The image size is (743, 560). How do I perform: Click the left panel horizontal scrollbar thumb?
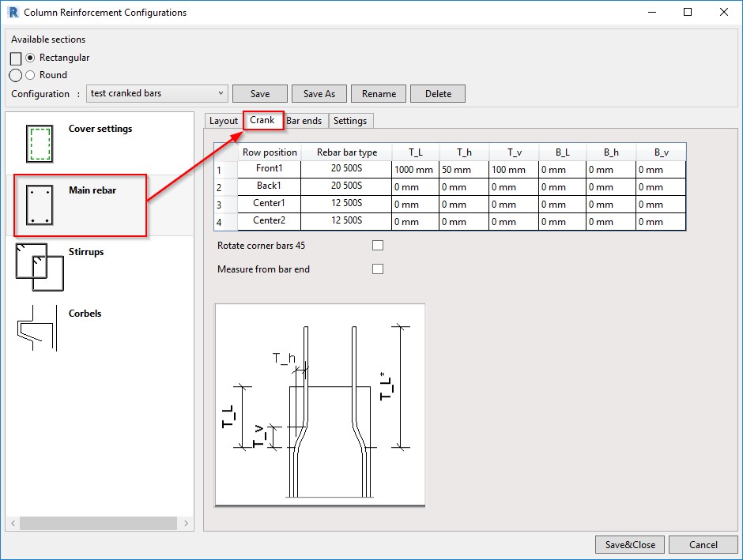point(98,523)
